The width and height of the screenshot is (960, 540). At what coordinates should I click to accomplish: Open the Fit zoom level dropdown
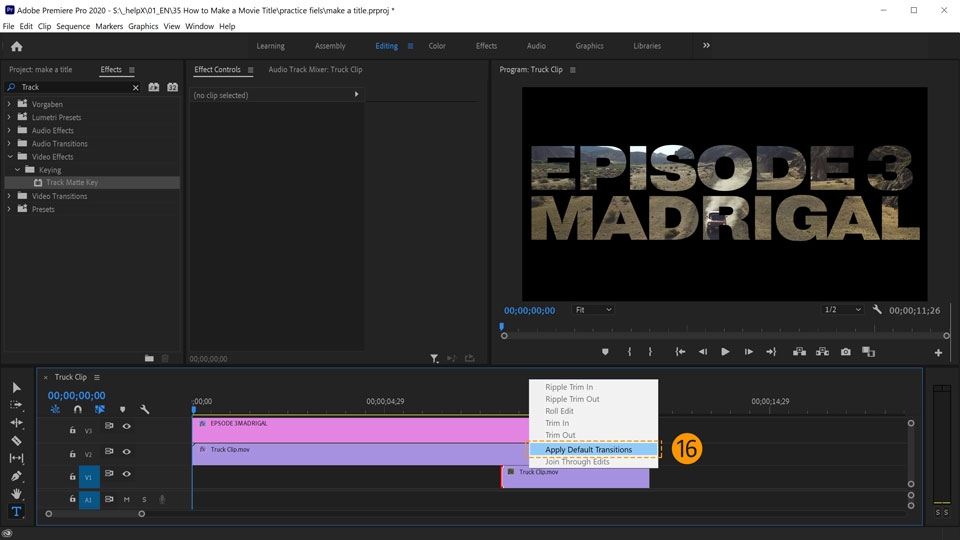[593, 310]
